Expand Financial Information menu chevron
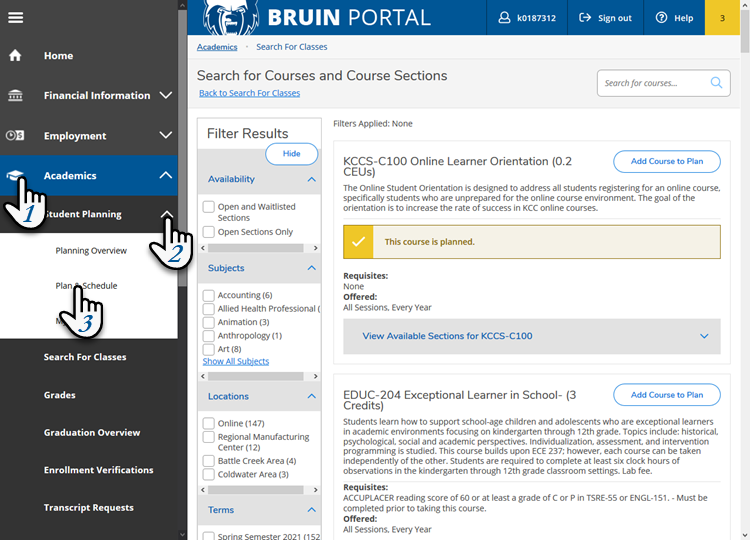This screenshot has height=540, width=750. point(165,95)
